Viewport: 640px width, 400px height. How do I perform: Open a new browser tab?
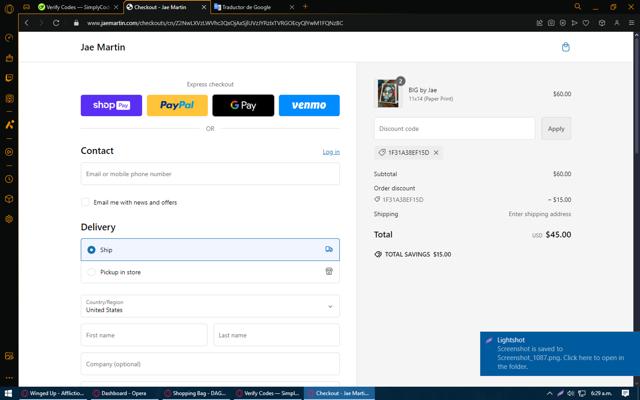tap(305, 7)
